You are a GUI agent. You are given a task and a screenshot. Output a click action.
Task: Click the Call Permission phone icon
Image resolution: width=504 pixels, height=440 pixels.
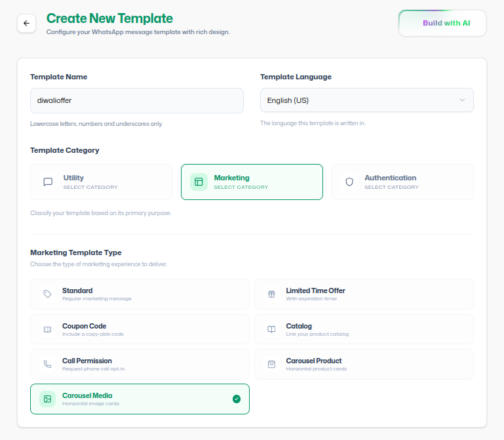(x=47, y=364)
